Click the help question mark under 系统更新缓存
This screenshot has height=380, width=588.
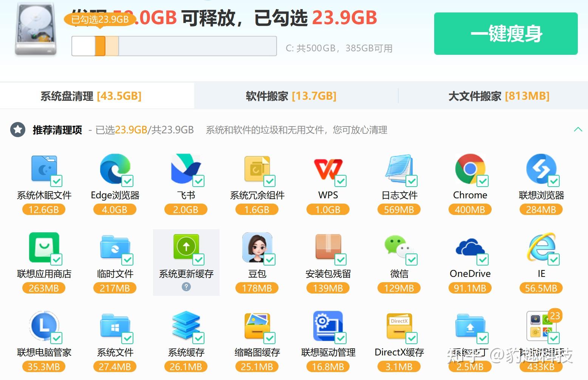click(x=186, y=287)
